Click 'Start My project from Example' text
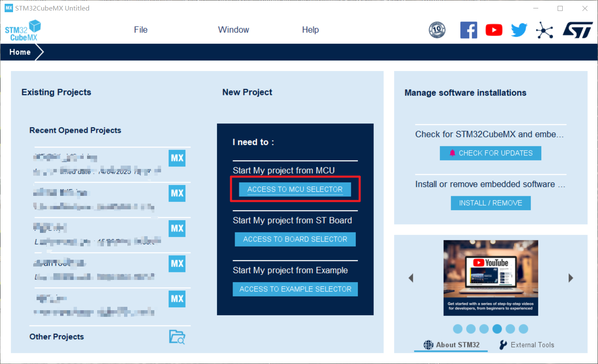Screen dimensions: 598x364 click(x=290, y=270)
